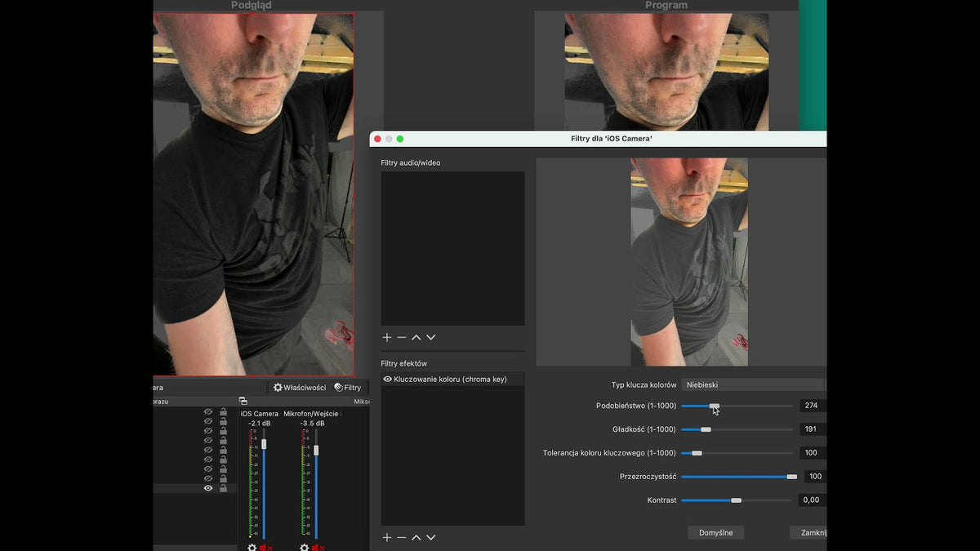980x551 pixels.
Task: Move effect filter up in Filtry efektów
Action: click(416, 537)
